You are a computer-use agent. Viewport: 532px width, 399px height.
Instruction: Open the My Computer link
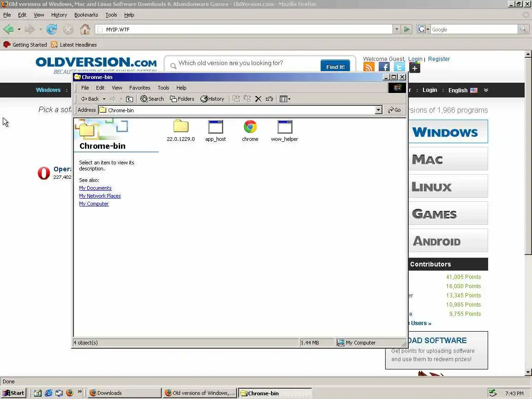[x=94, y=204]
